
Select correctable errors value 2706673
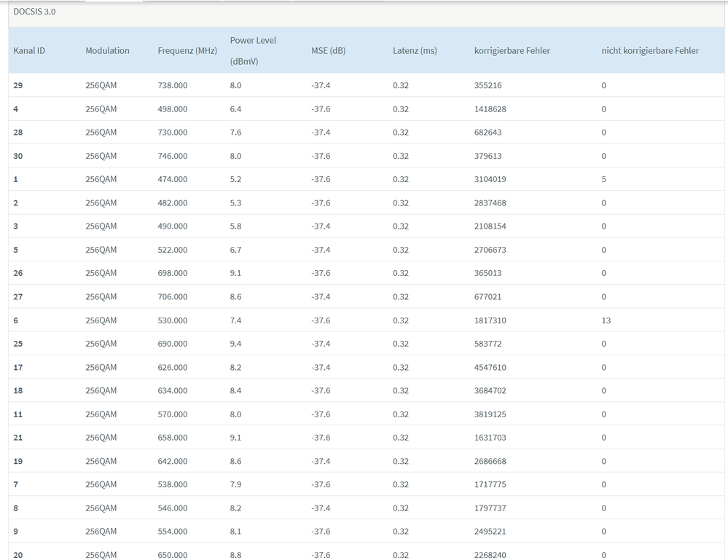490,250
